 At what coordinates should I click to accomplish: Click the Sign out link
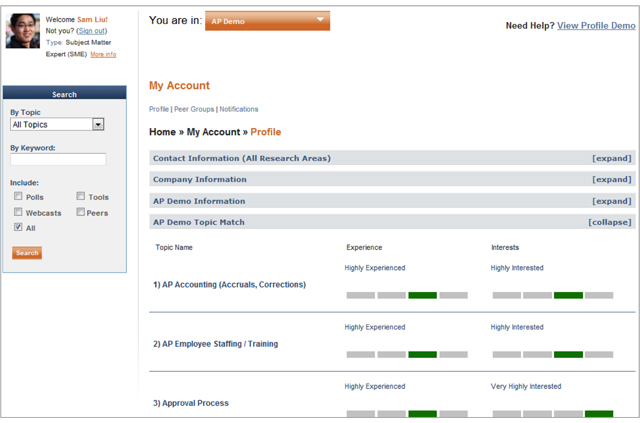click(92, 31)
